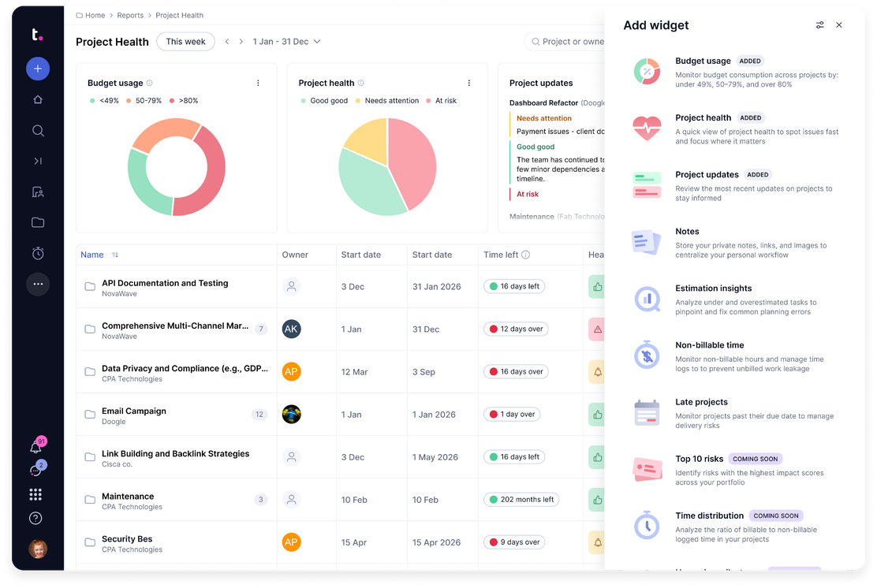Go to next date range arrow

241,41
